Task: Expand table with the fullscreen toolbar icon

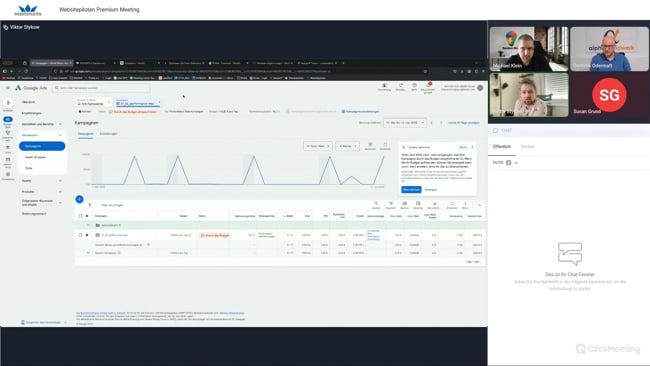Action: (x=452, y=204)
